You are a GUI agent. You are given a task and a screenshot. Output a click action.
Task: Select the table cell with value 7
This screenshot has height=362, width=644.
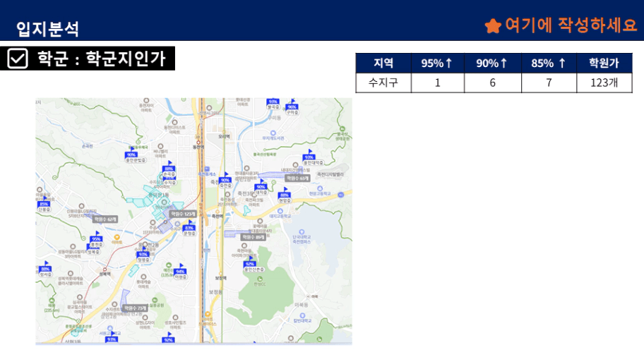[549, 83]
